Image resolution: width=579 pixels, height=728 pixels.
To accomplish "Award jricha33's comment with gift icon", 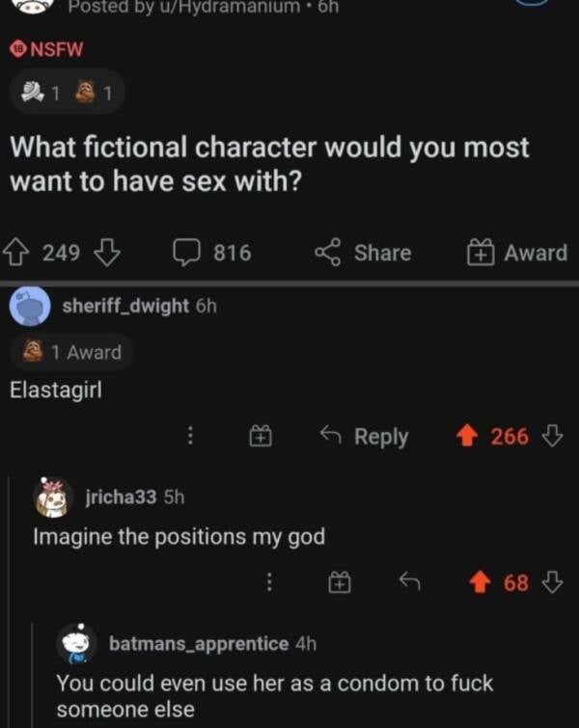I will pyautogui.click(x=339, y=582).
